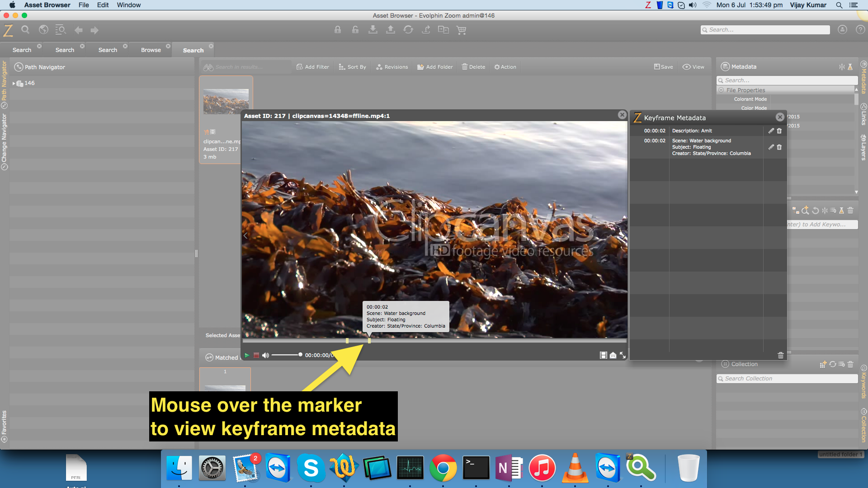Delete the 'Scene: Water background' keyframe entry

(x=779, y=147)
